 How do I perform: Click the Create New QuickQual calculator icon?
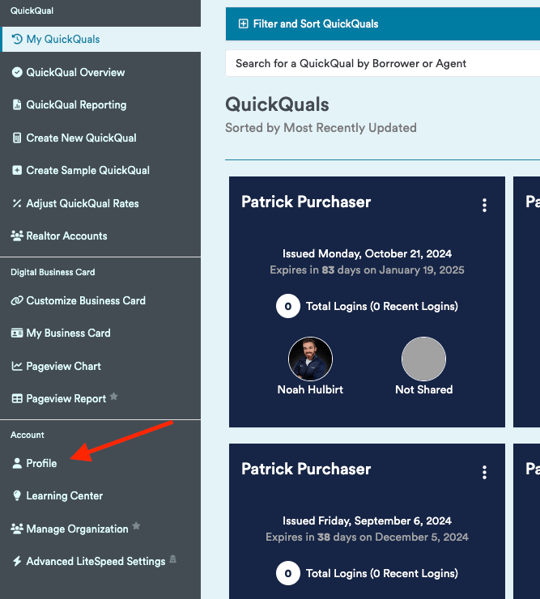(17, 138)
